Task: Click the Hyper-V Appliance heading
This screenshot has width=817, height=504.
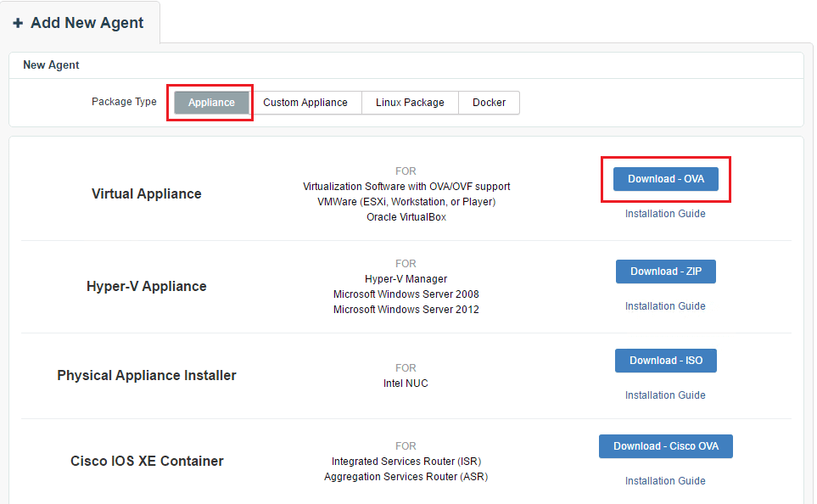Action: [147, 286]
